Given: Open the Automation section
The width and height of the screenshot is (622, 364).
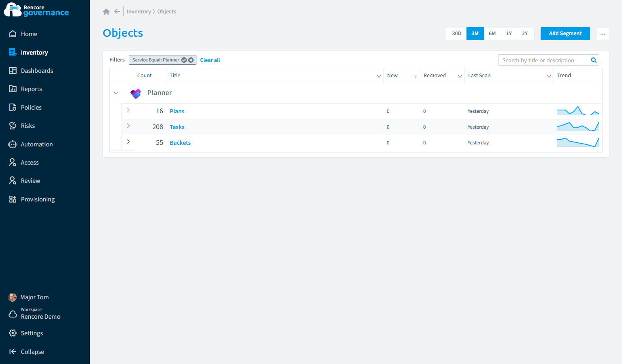Looking at the screenshot, I should pos(36,144).
